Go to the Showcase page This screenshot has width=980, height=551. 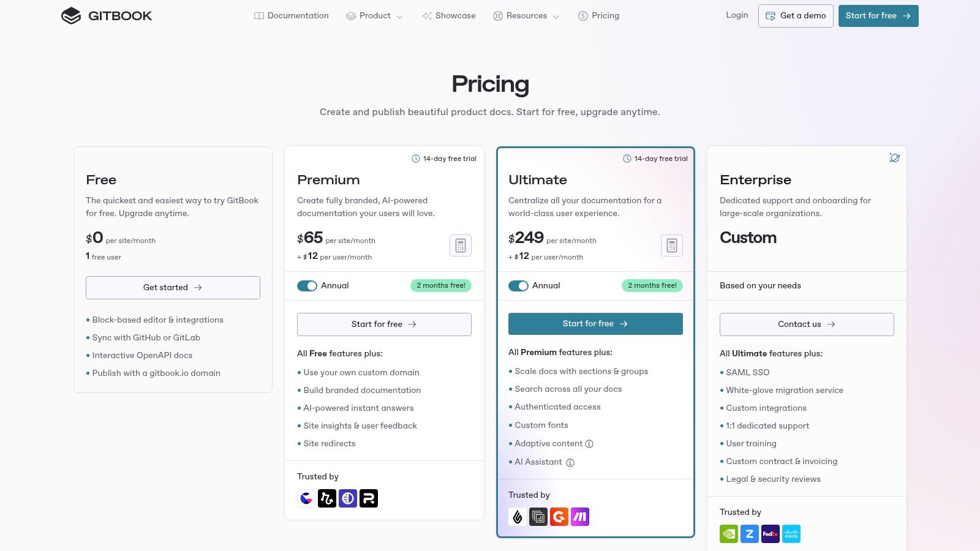coord(449,16)
